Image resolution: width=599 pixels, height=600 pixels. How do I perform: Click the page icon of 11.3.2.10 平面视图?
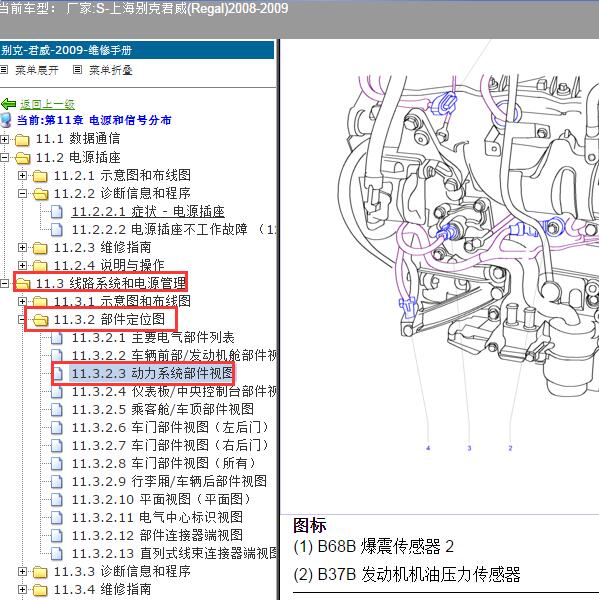57,499
